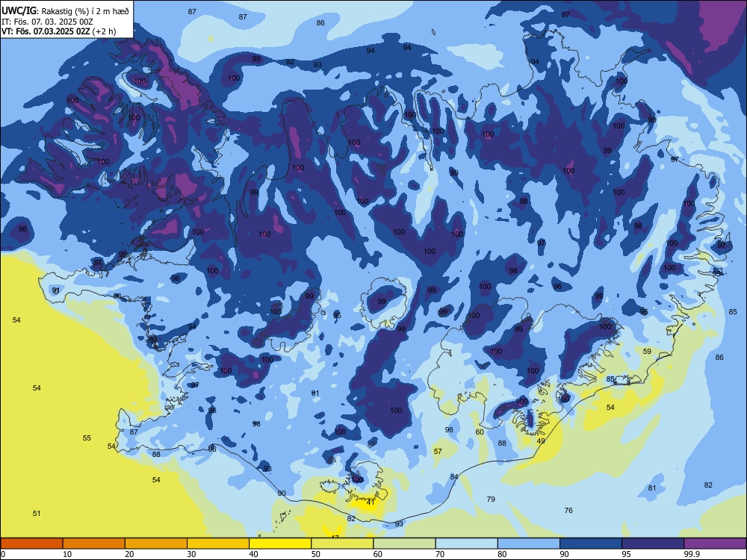The image size is (747, 560).
Task: Click the humidity value '90' on the south coast
Action: [282, 493]
